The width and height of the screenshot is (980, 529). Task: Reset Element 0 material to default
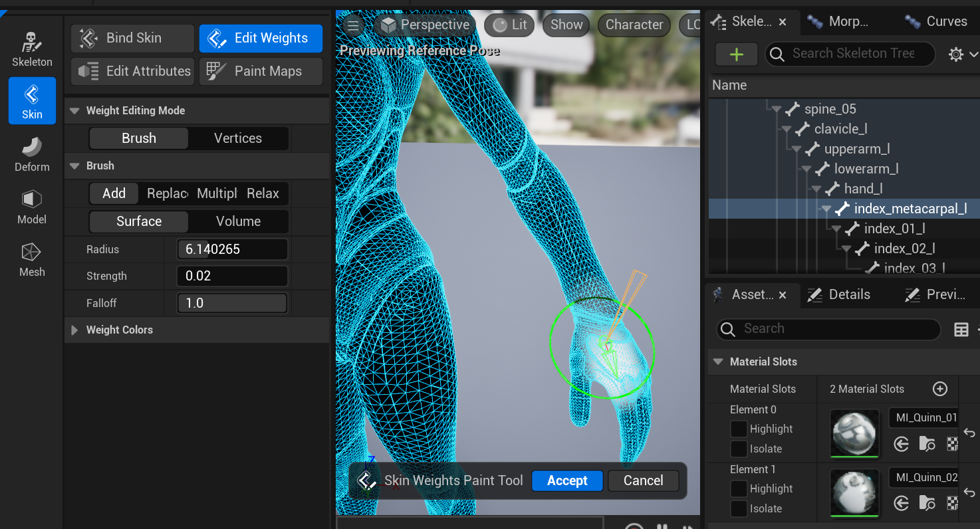[969, 433]
